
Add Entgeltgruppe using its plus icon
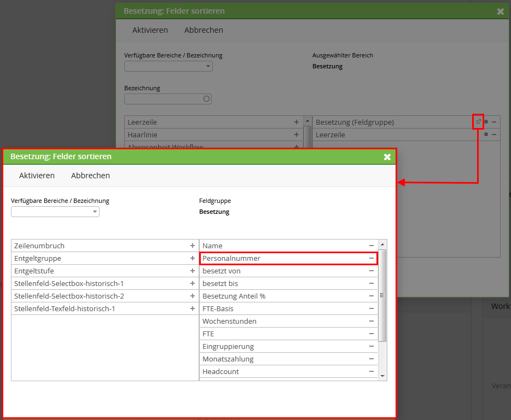coord(192,258)
